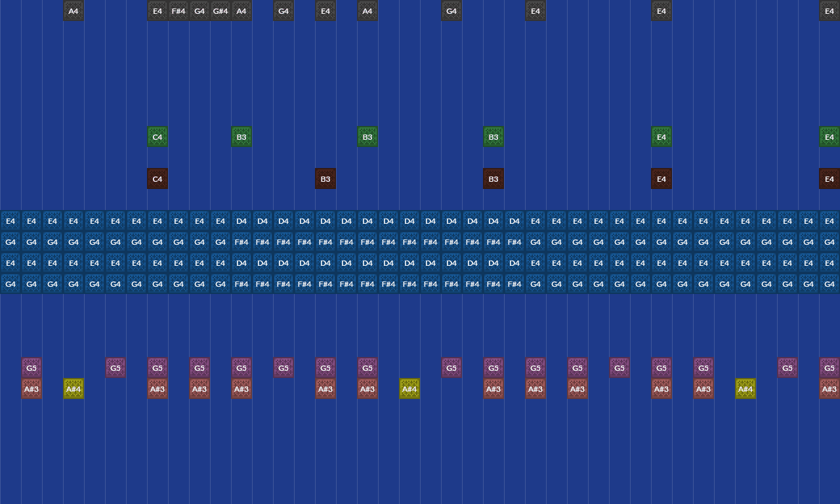Click the leftmost purple G5 note

click(31, 368)
